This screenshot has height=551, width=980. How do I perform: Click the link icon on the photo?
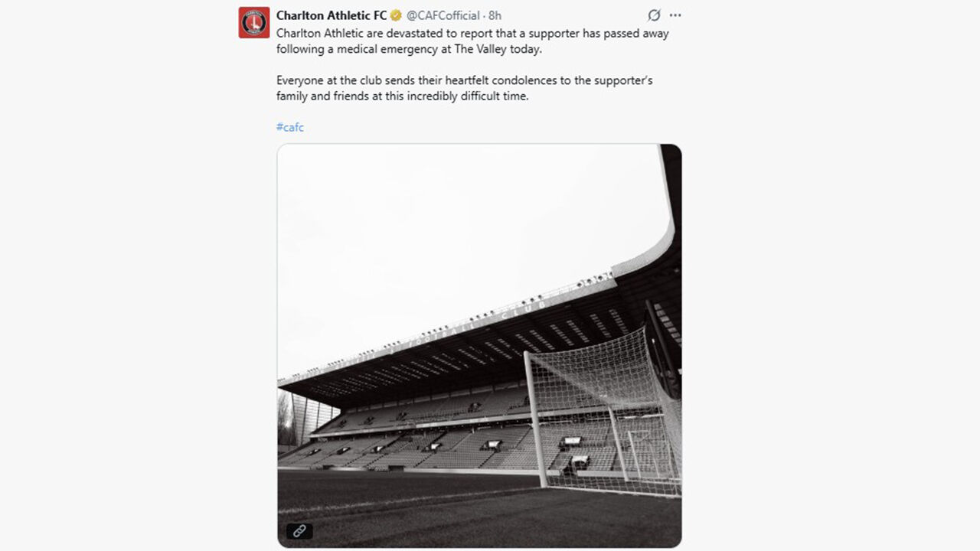pyautogui.click(x=299, y=530)
